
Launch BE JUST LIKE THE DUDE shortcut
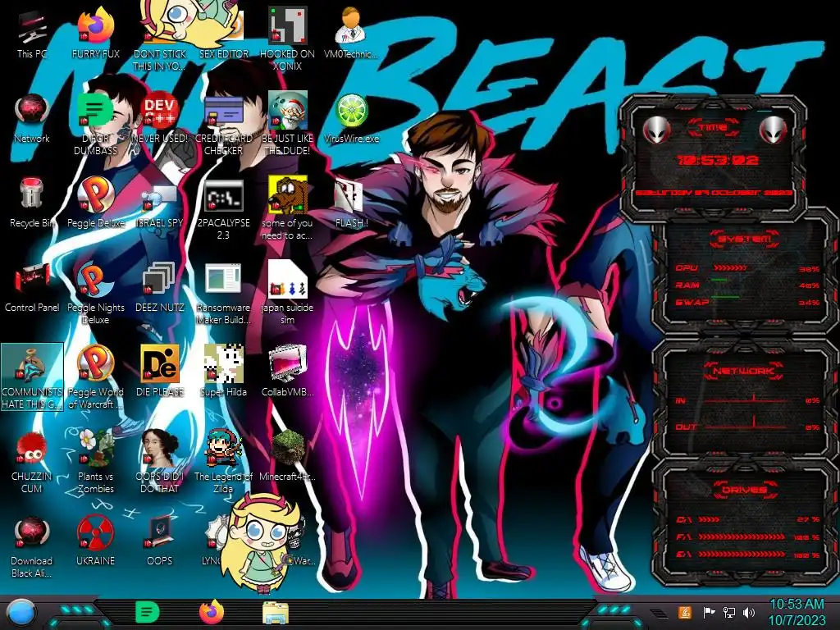tap(287, 125)
